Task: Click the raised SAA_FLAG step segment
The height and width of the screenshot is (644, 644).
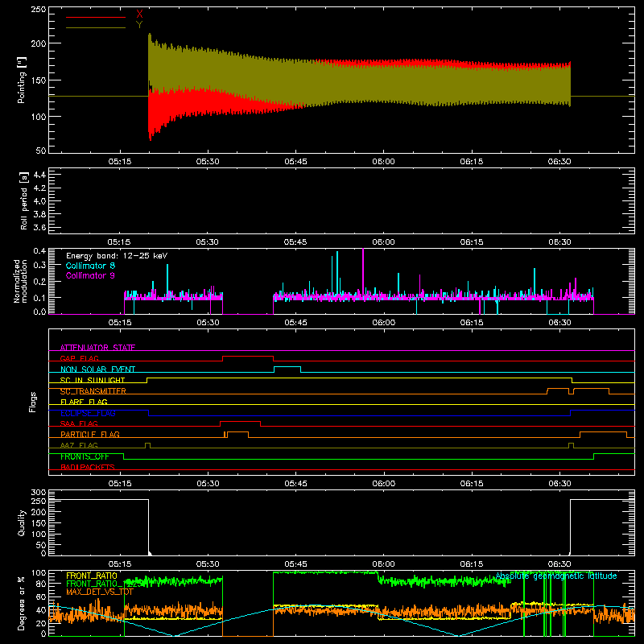Action: 240,421
